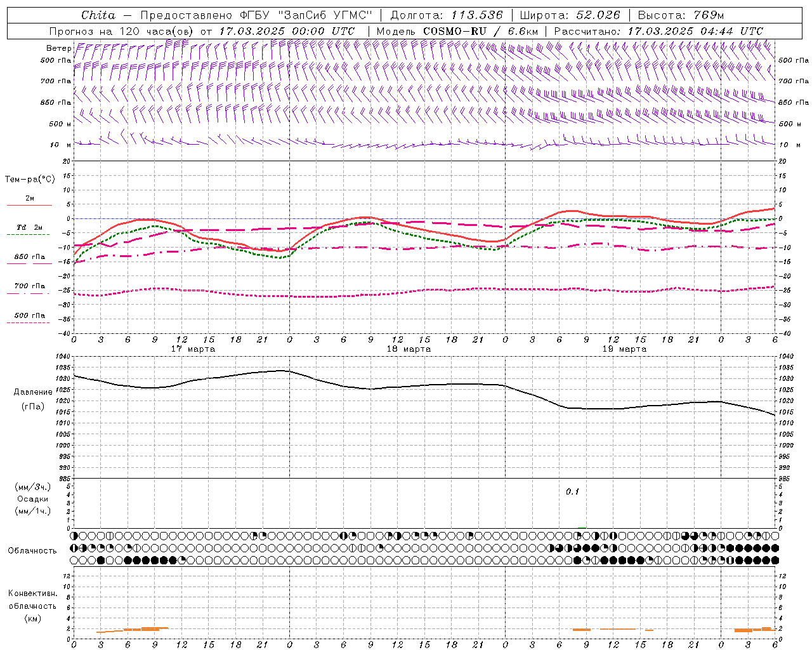This screenshot has height=650, width=812.
Task: Click the 850 гПа wind label on right side
Action: [794, 103]
